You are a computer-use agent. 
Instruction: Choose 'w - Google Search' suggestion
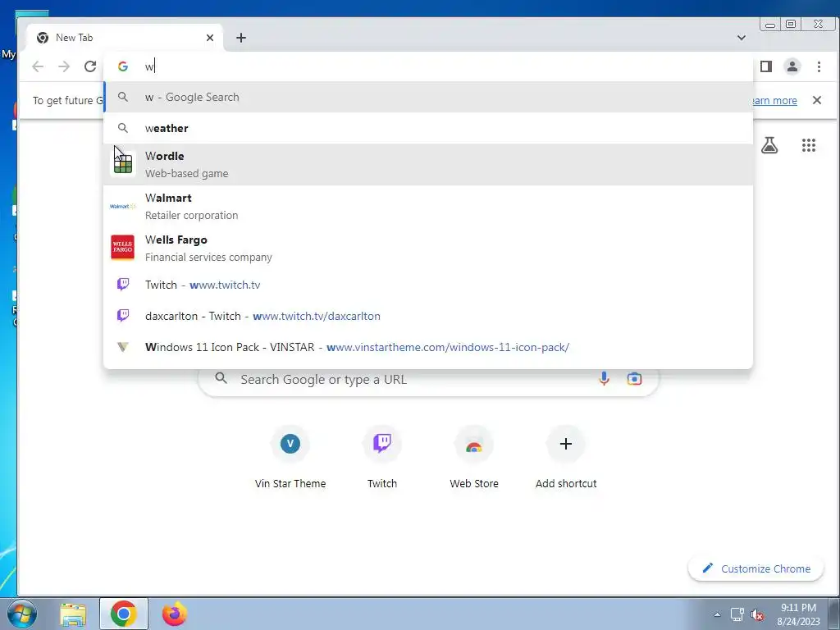(428, 97)
